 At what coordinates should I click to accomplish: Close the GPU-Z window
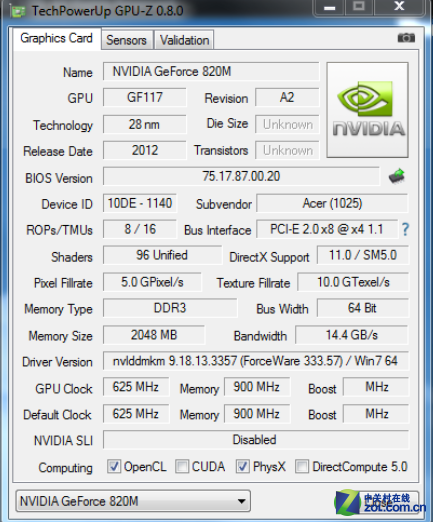[399, 7]
